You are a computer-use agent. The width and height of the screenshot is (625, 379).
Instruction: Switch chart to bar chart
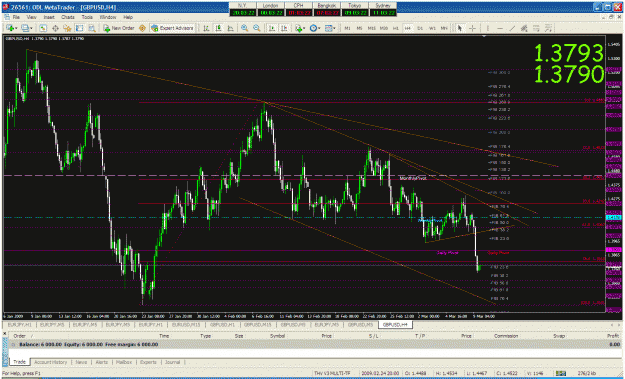pos(206,28)
